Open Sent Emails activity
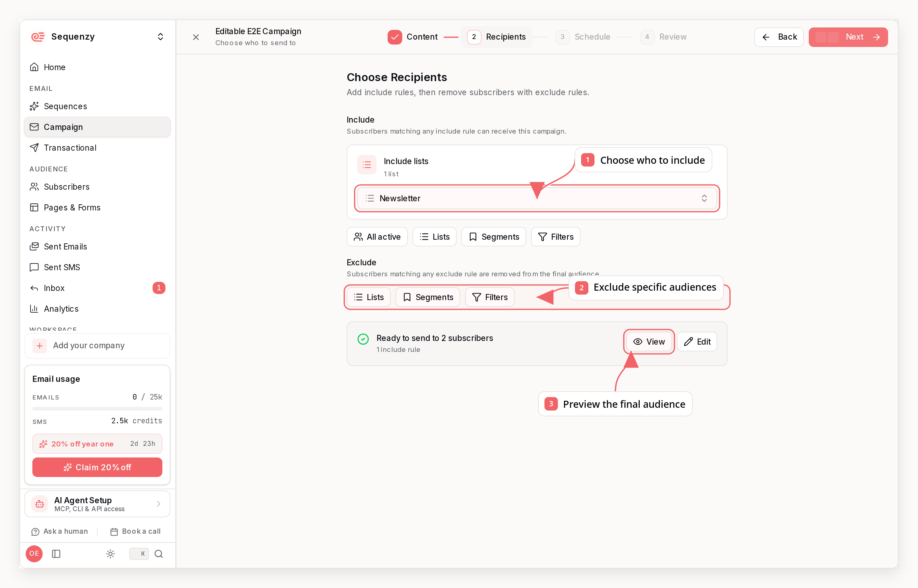918x588 pixels. coord(97,247)
